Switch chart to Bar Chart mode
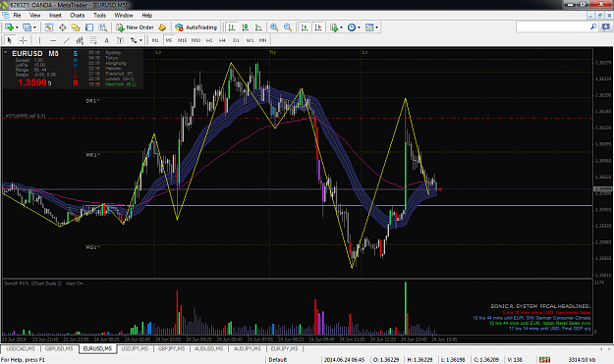This screenshot has height=364, width=614. pyautogui.click(x=232, y=27)
